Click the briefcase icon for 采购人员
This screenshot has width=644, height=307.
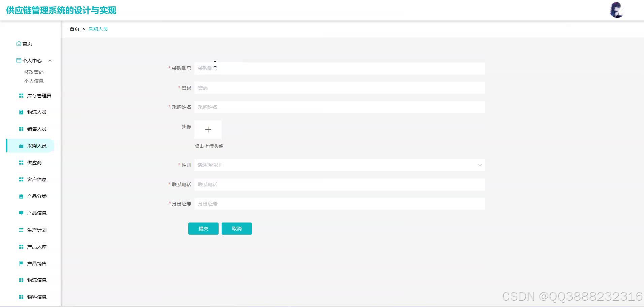click(x=21, y=146)
